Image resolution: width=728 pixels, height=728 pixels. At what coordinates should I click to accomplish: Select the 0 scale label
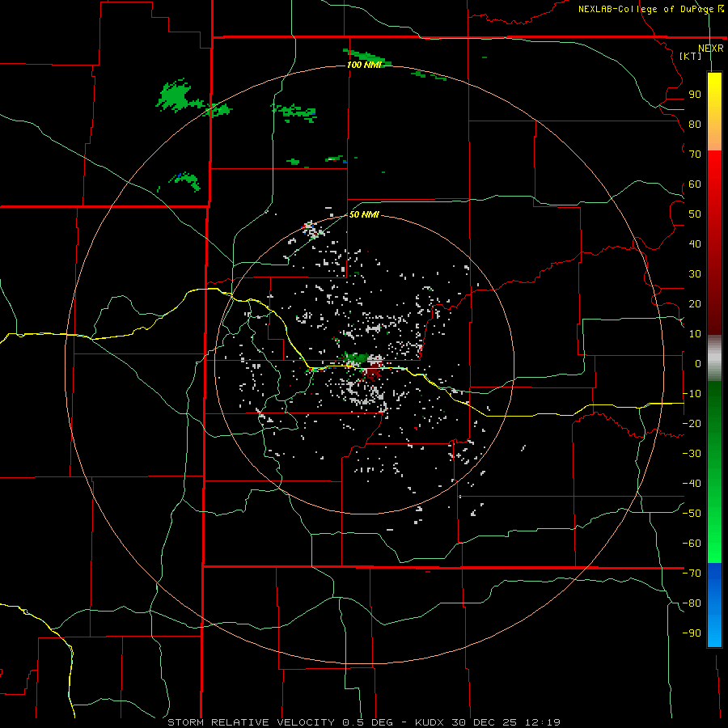[698, 364]
